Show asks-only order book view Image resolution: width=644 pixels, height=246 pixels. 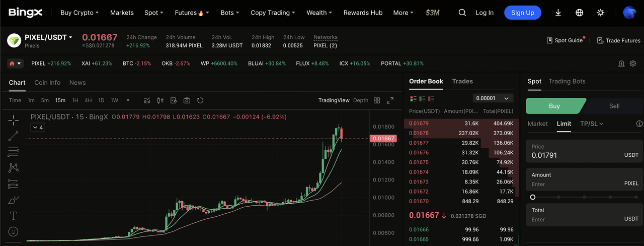pos(431,98)
